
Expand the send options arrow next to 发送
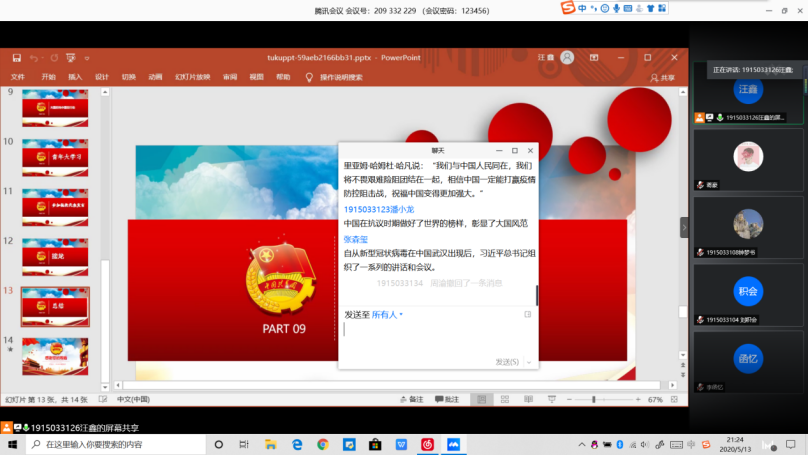[529, 362]
